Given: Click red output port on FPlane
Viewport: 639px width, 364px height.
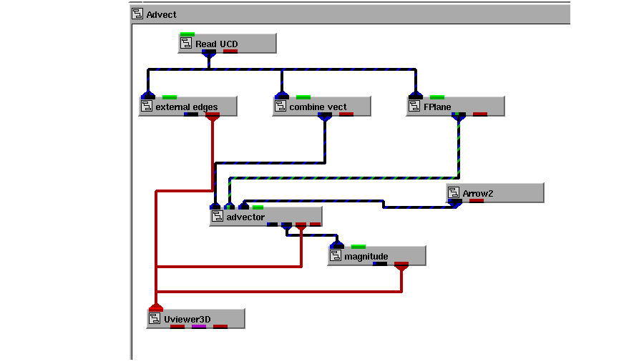Looking at the screenshot, I should (480, 114).
